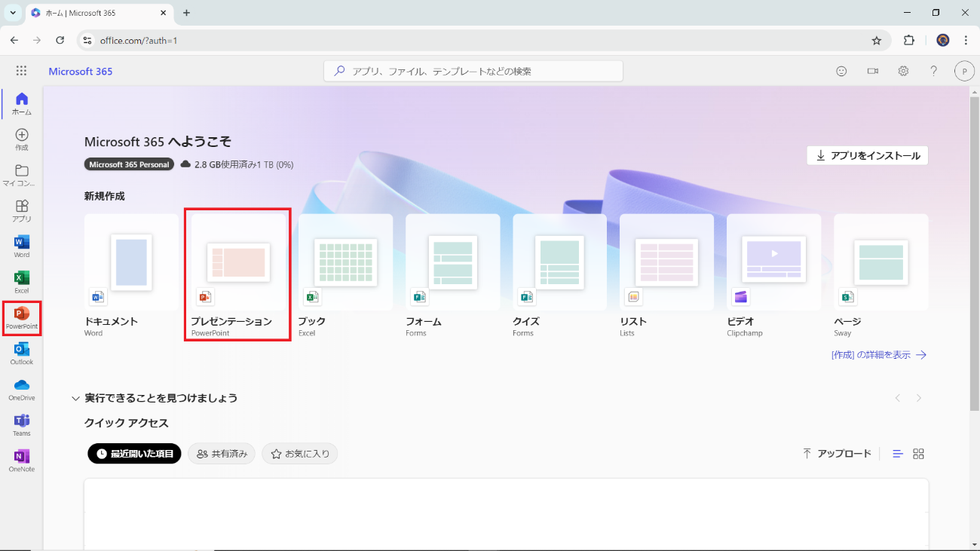Go to previous carousel arrow
Viewport: 980px width, 551px height.
[898, 398]
